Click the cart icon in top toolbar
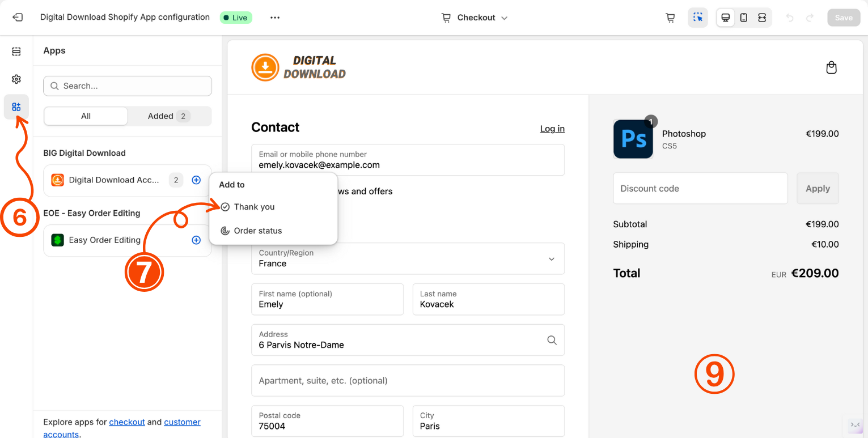 (x=670, y=18)
